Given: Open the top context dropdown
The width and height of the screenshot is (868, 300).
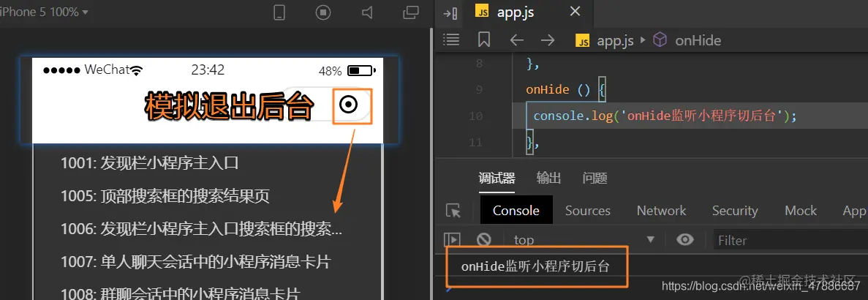Looking at the screenshot, I should click(x=584, y=240).
